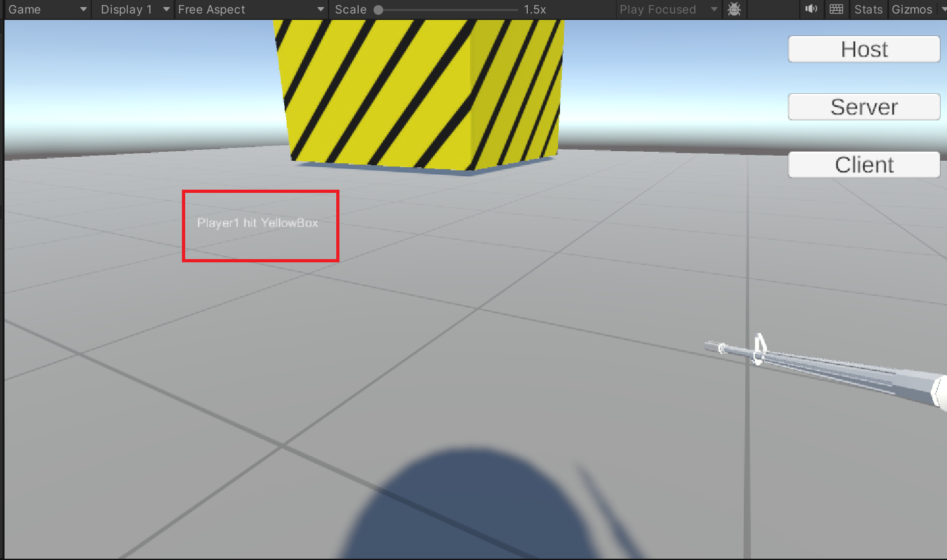This screenshot has width=947, height=560.
Task: Click the 1.5x scale value
Action: pyautogui.click(x=534, y=10)
